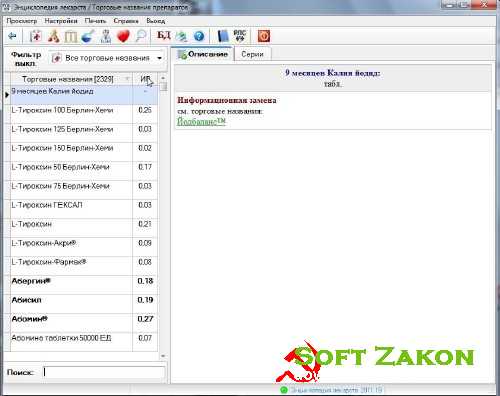Open the Все торговые названия dropdown

[x=106, y=58]
